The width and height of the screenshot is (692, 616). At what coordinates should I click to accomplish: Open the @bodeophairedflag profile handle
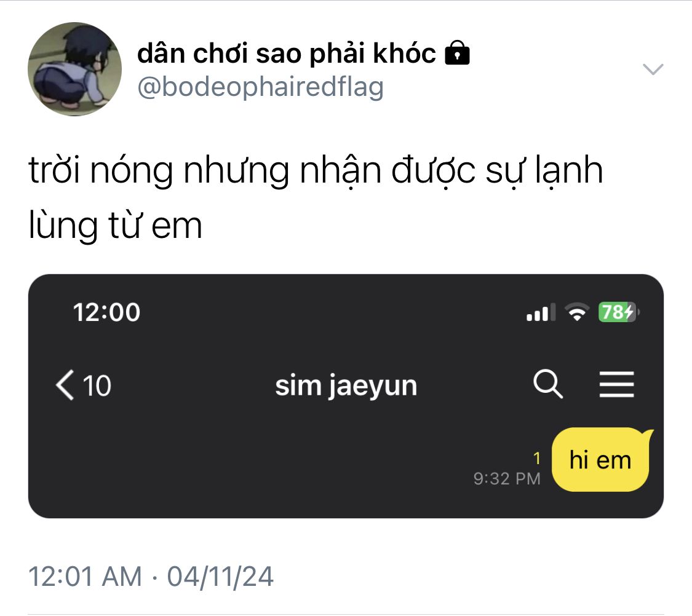point(260,87)
